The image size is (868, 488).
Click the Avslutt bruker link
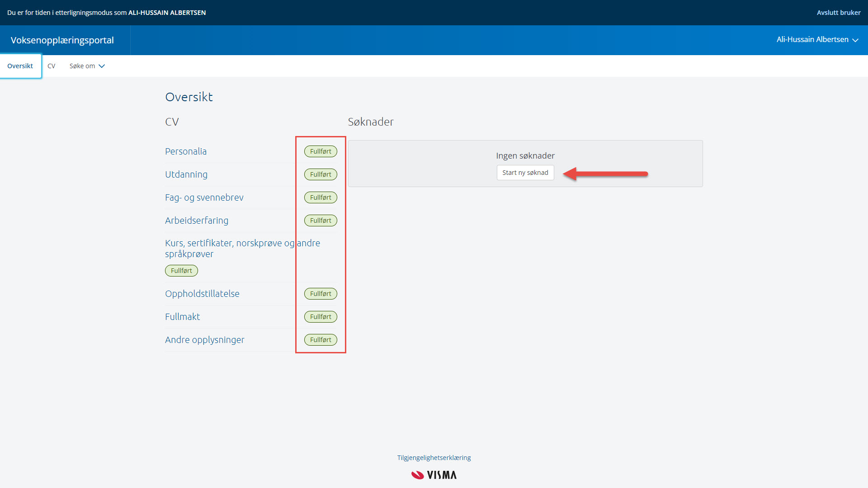(x=839, y=13)
